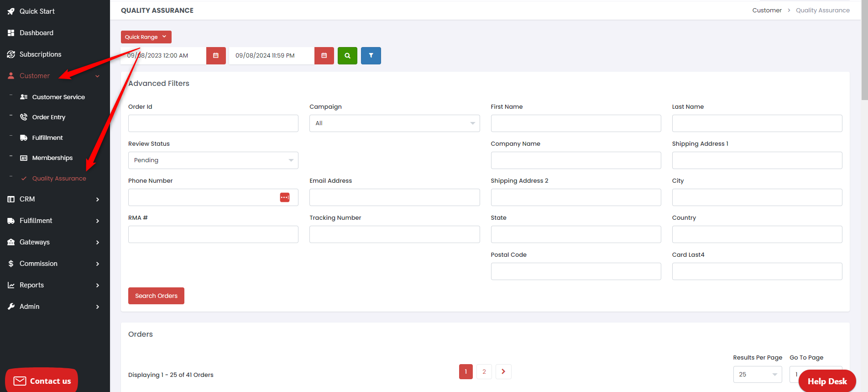The height and width of the screenshot is (392, 868).
Task: Open the Campaign dropdown set to All
Action: 394,123
